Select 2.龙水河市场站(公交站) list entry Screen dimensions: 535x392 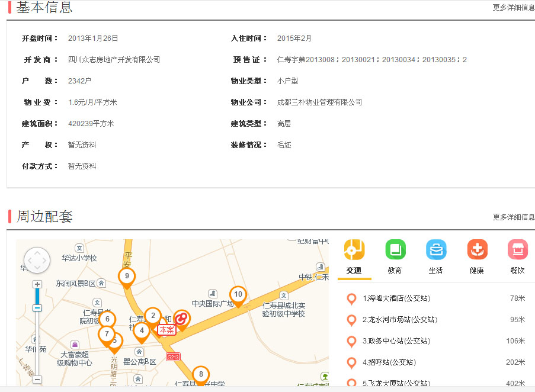point(400,320)
